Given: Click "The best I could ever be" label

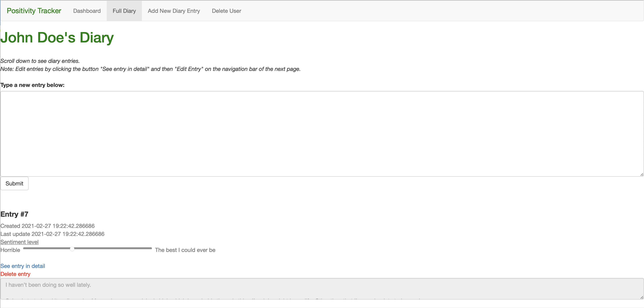Looking at the screenshot, I should 185,250.
